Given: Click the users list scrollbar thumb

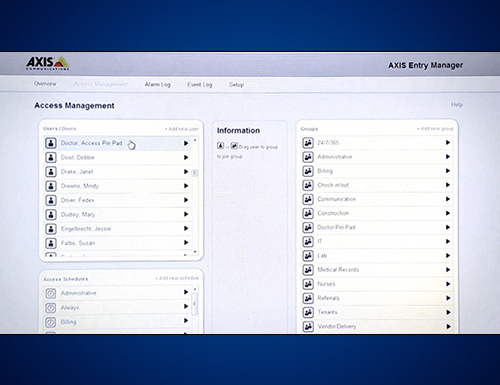Looking at the screenshot, I should coord(195,173).
